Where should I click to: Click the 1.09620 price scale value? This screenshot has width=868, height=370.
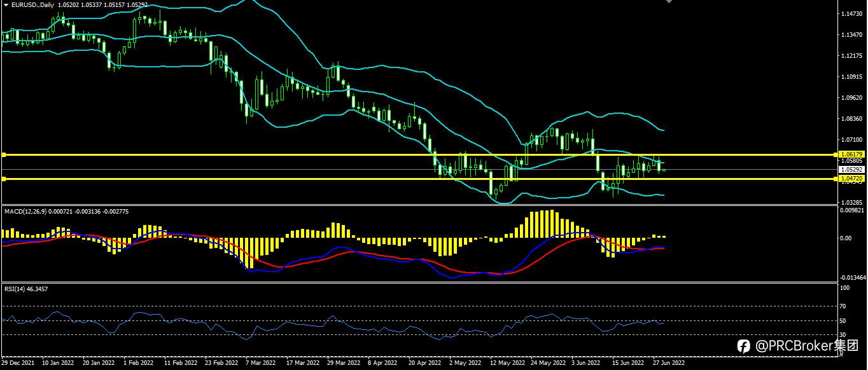click(x=851, y=98)
